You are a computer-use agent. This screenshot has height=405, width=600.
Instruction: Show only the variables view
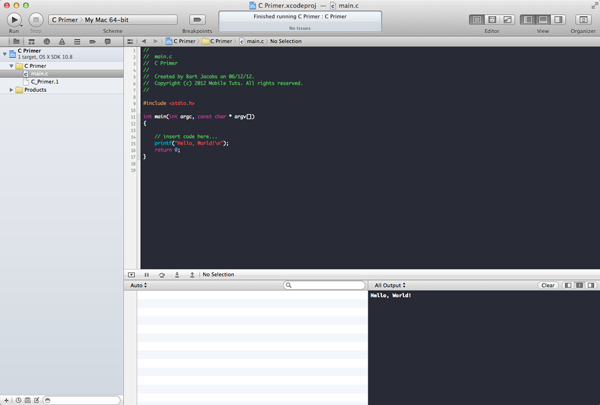pyautogui.click(x=568, y=286)
